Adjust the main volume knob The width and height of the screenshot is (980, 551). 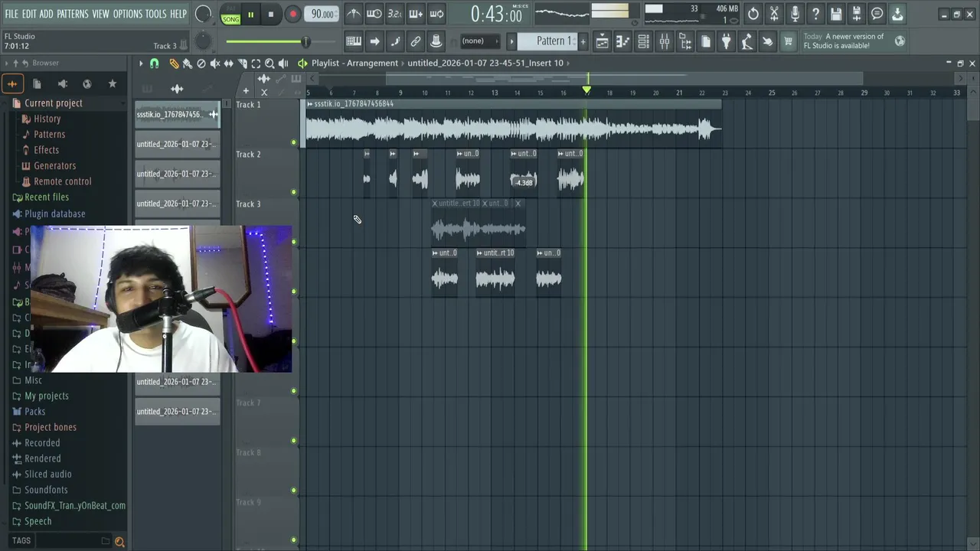204,14
